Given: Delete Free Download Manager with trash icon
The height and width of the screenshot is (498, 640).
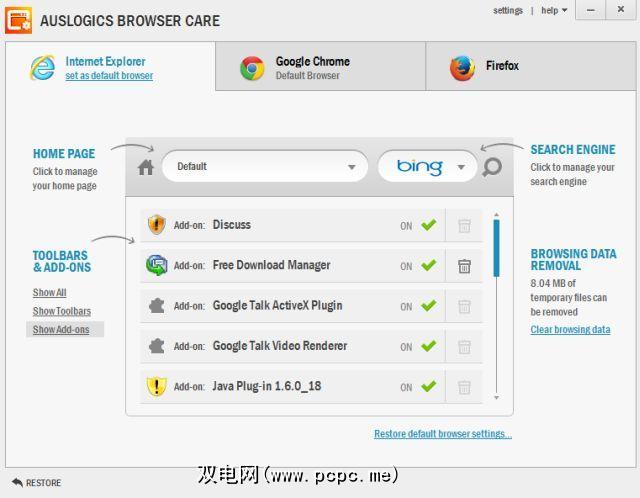Looking at the screenshot, I should pyautogui.click(x=464, y=266).
